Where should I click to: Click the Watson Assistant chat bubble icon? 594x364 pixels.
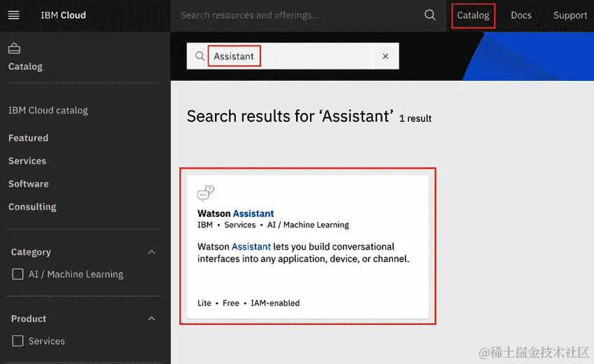tap(206, 193)
